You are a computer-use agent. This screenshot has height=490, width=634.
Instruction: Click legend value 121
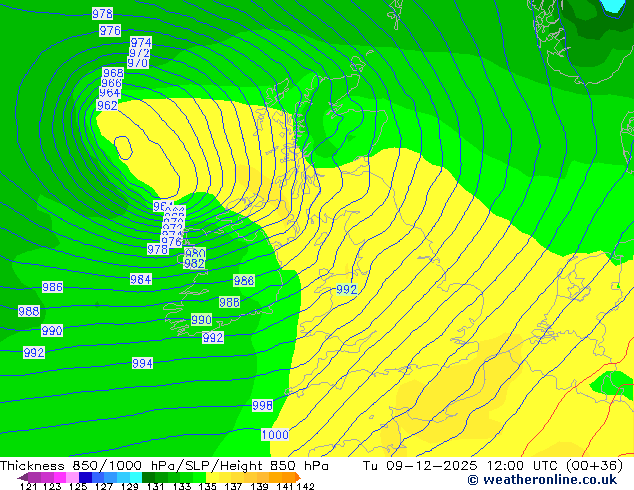pos(28,486)
